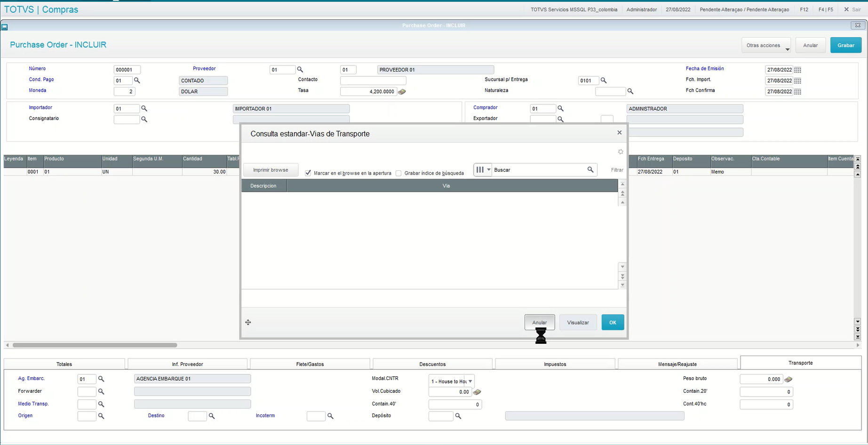Toggle Marcar en el browse en la apertura
868x445 pixels.
[x=308, y=173]
